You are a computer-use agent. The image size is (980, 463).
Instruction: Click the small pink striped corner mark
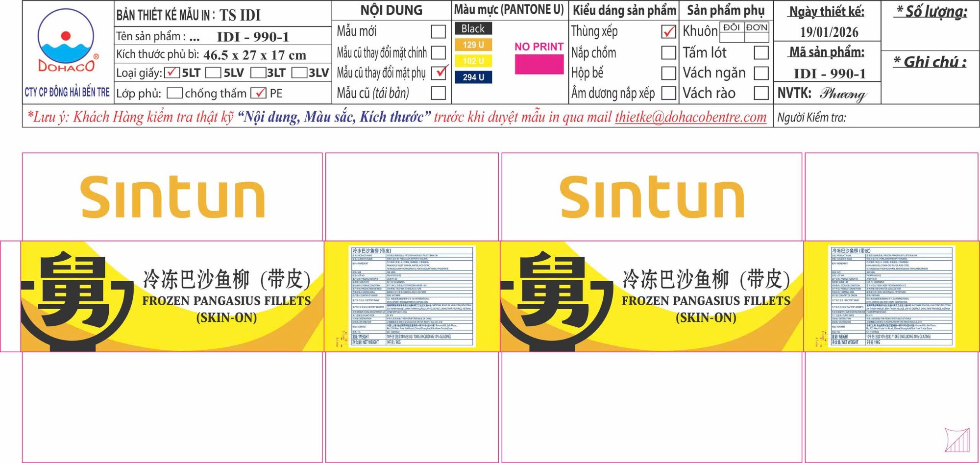pos(957,440)
